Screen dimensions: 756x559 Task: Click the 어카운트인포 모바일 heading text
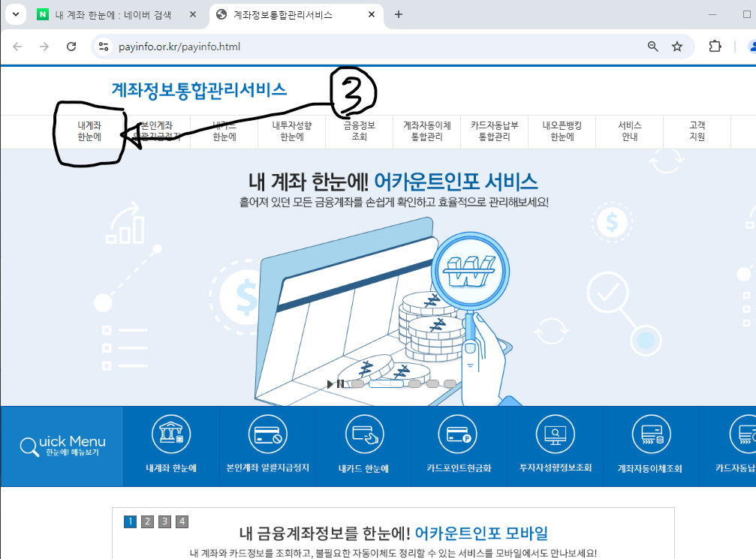(x=481, y=533)
